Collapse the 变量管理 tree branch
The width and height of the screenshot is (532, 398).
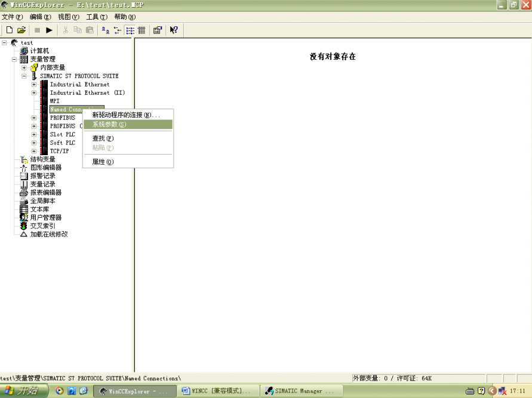point(14,59)
